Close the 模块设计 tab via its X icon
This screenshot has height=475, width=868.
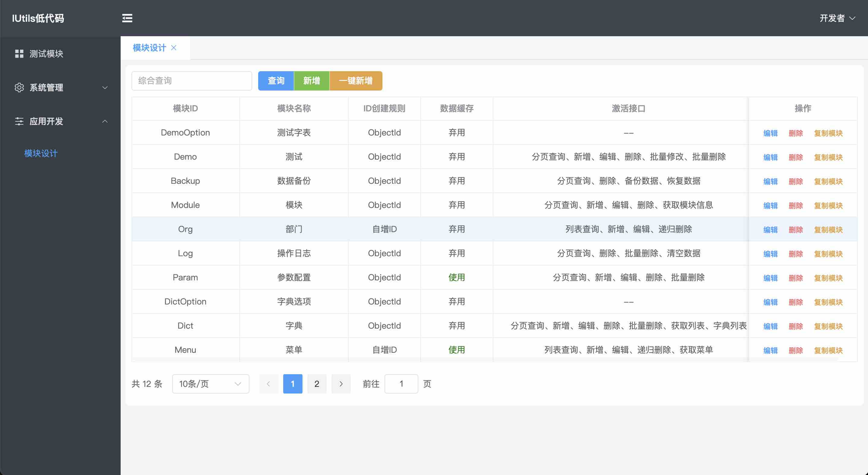coord(174,48)
